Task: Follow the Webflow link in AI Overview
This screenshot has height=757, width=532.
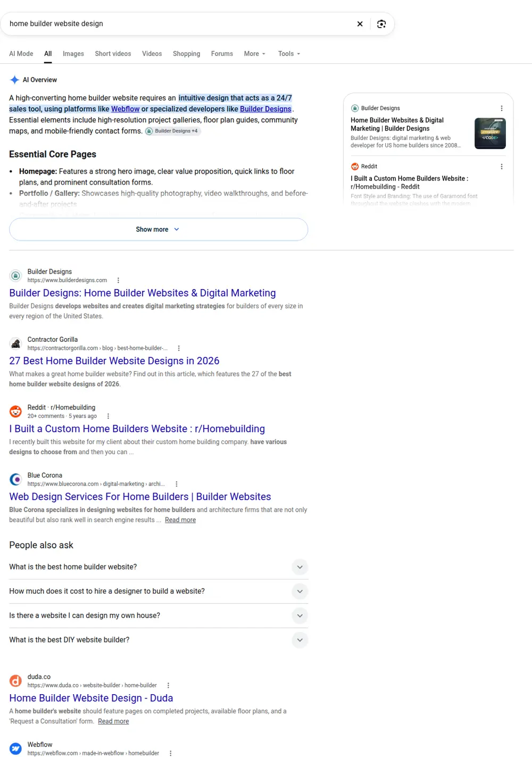Action: (126, 109)
